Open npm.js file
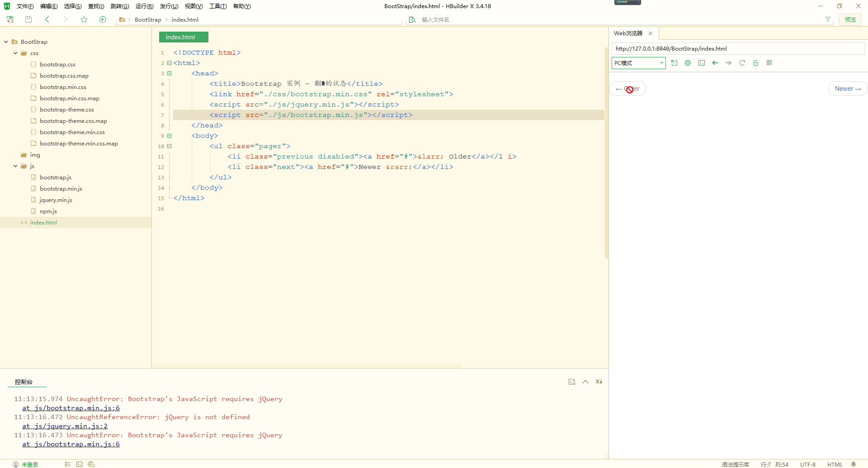 click(x=48, y=211)
